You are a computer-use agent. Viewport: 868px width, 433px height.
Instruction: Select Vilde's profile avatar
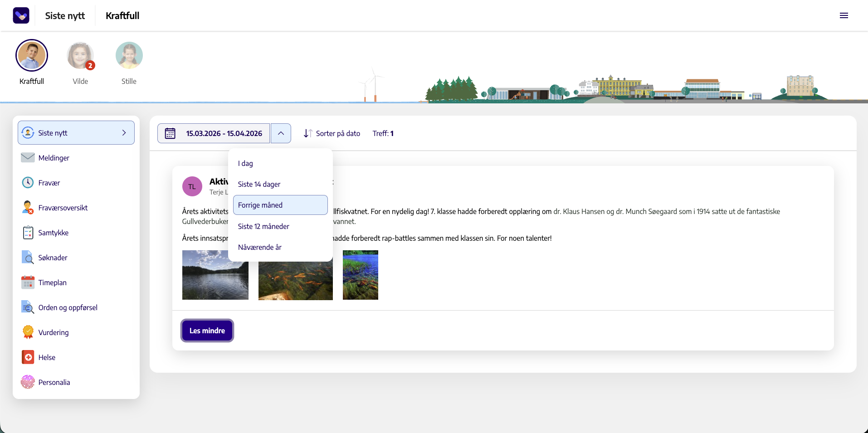(80, 55)
